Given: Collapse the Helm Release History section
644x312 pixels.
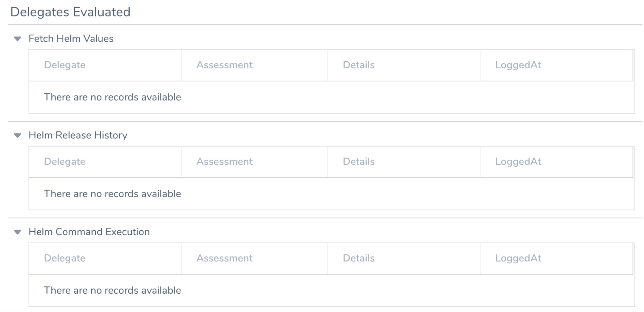Looking at the screenshot, I should [18, 135].
